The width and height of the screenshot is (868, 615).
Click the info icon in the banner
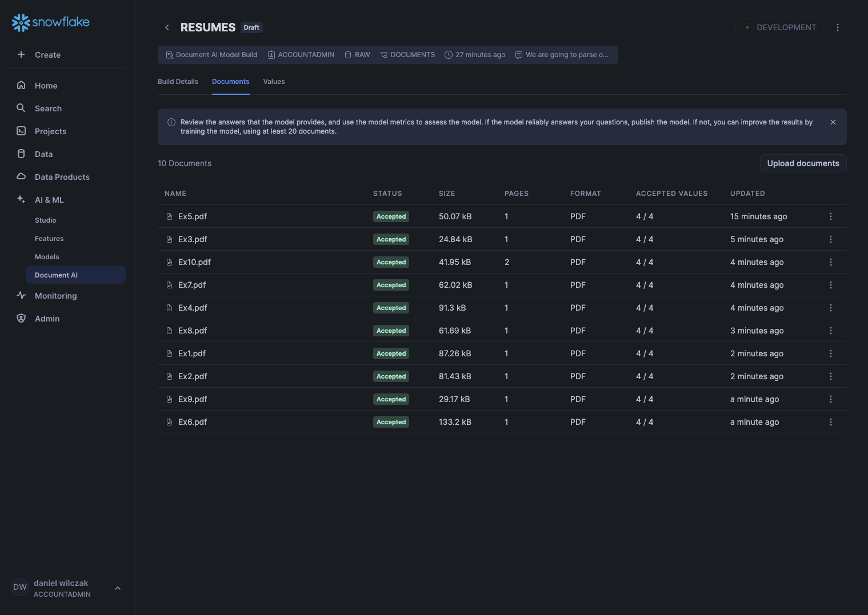[x=171, y=122]
